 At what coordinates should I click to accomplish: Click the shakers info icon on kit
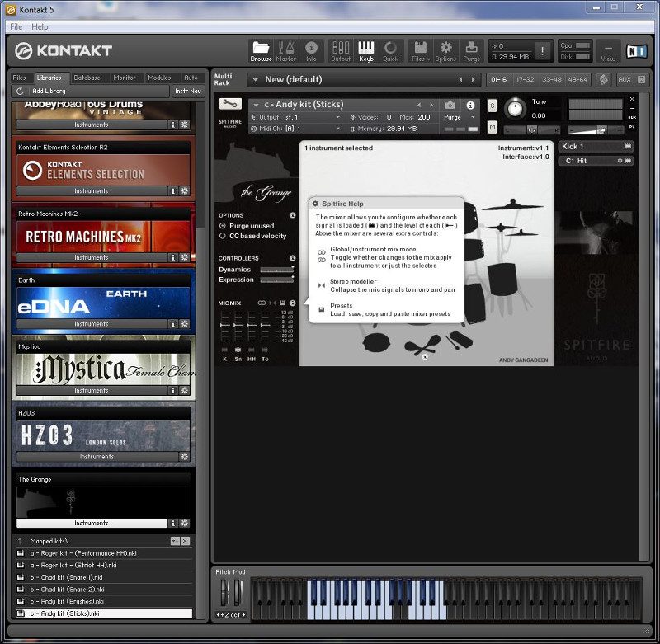click(425, 356)
